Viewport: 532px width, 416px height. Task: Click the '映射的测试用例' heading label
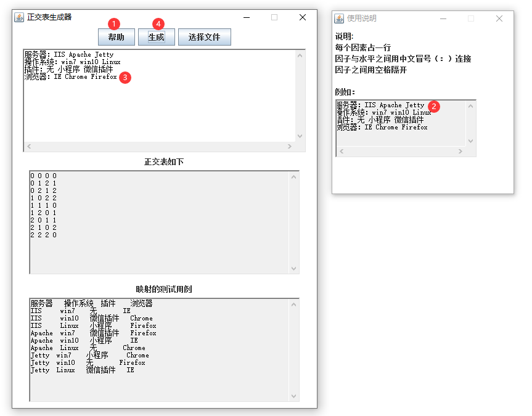click(164, 290)
